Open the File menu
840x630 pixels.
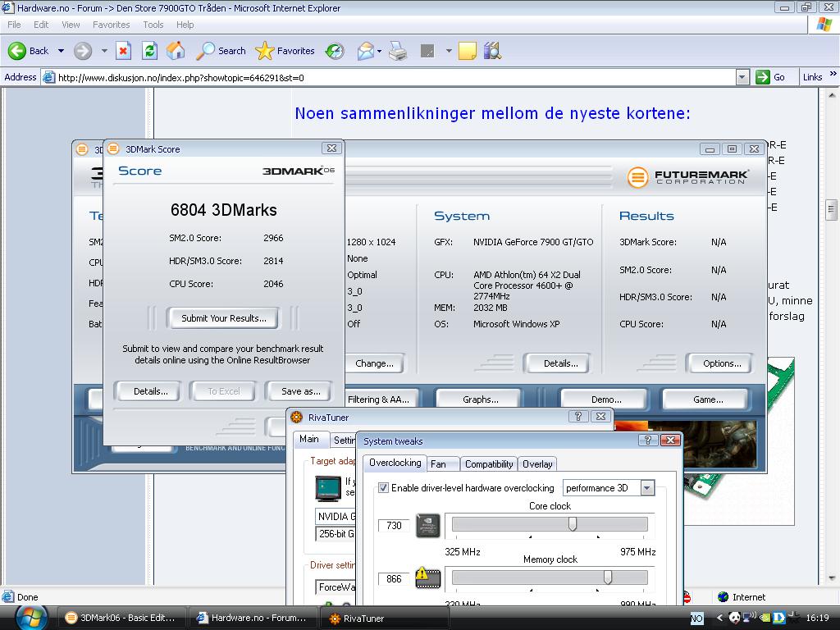pos(15,25)
